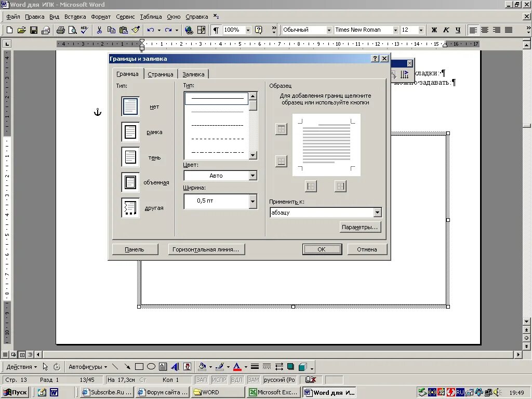Select the Arrow drawing tool

click(x=127, y=366)
